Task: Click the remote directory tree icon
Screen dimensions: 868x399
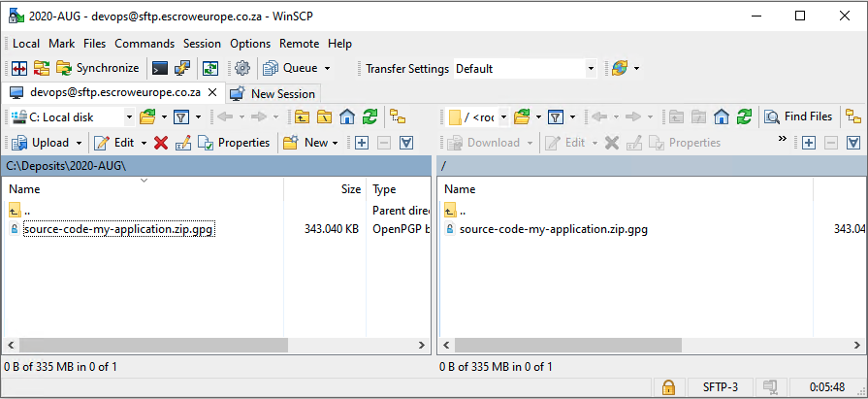Action: pyautogui.click(x=853, y=116)
